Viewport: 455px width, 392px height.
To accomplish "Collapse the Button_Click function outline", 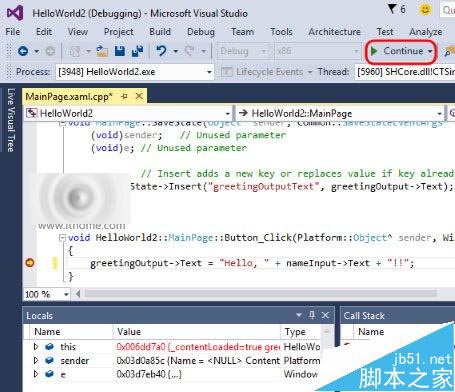I will click(x=62, y=238).
